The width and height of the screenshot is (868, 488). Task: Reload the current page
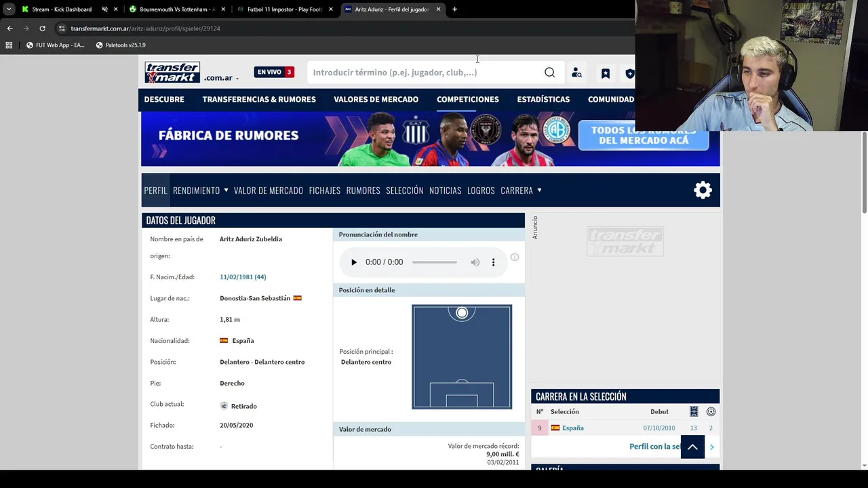point(42,28)
